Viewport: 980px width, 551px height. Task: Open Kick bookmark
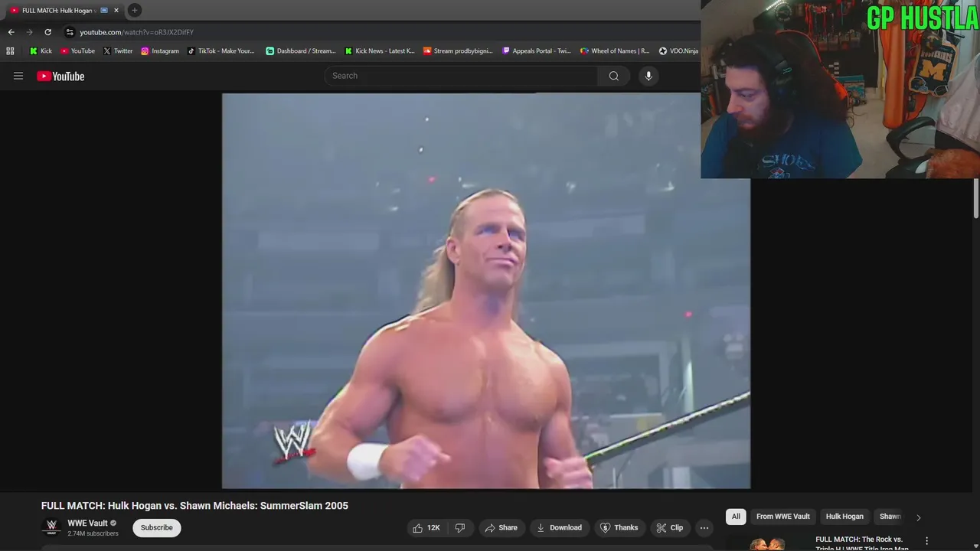(41, 51)
